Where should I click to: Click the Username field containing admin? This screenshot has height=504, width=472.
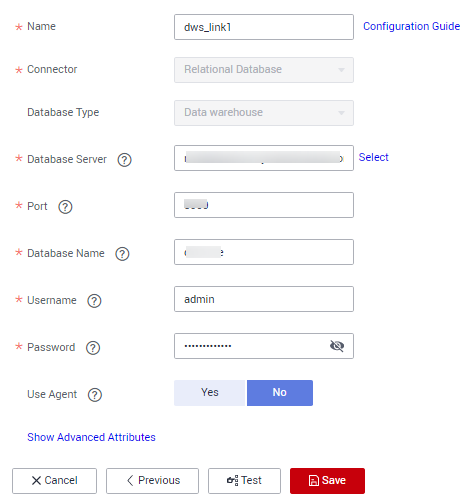[x=264, y=299]
